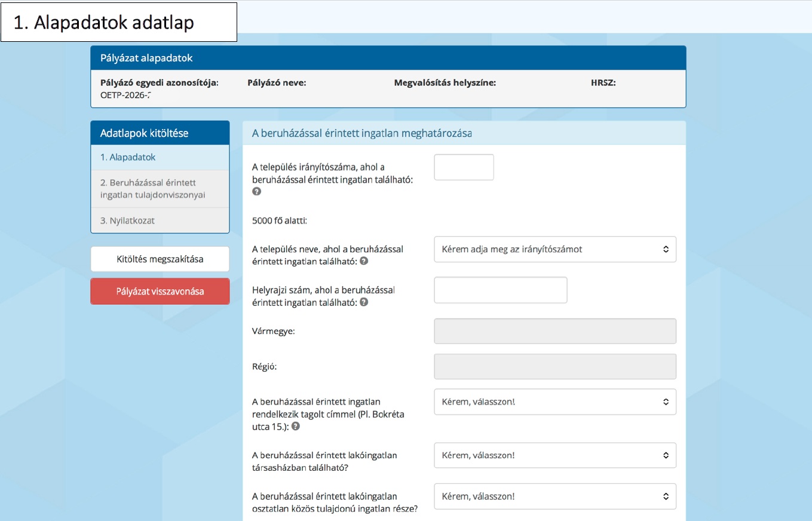
Task: Click help icon beside Helyrajzi szám label
Action: [364, 302]
